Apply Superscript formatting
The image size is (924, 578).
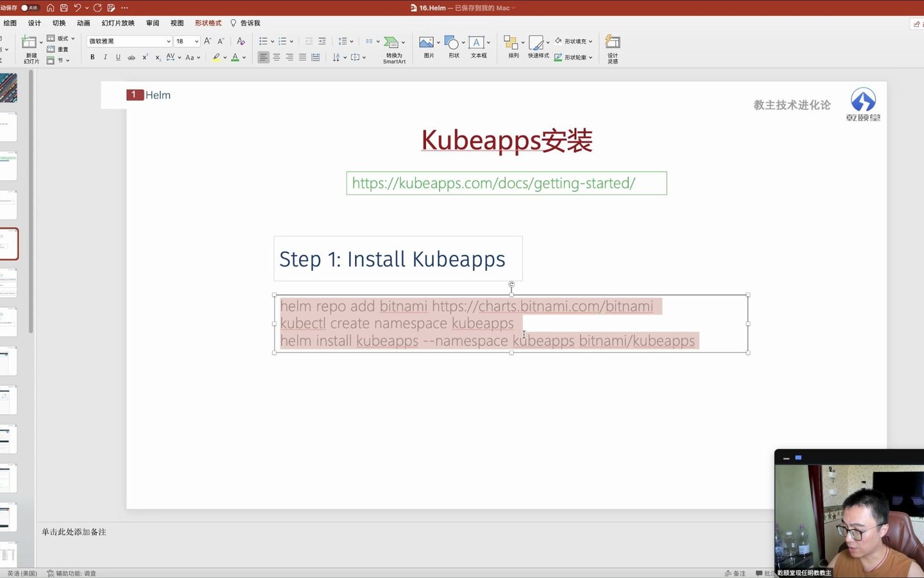(x=145, y=57)
